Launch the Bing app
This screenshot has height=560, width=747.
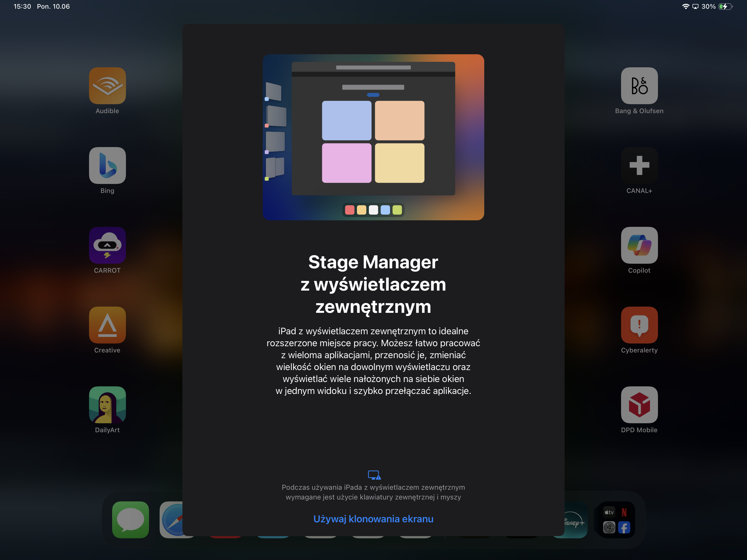pos(107,166)
